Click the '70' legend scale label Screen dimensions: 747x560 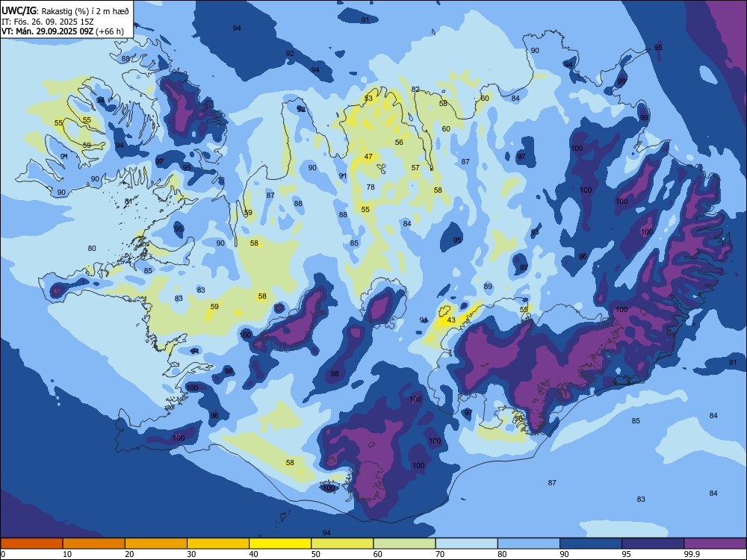coord(440,554)
